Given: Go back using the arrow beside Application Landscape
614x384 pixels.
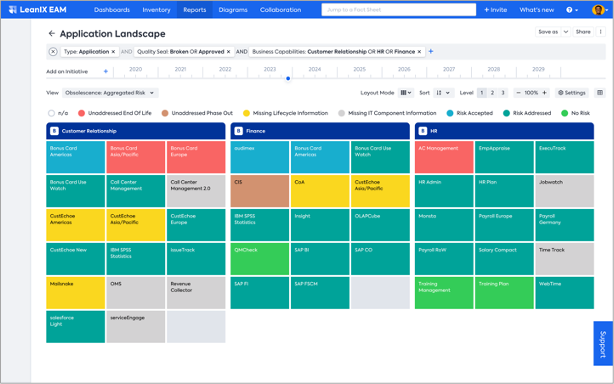Looking at the screenshot, I should [51, 34].
